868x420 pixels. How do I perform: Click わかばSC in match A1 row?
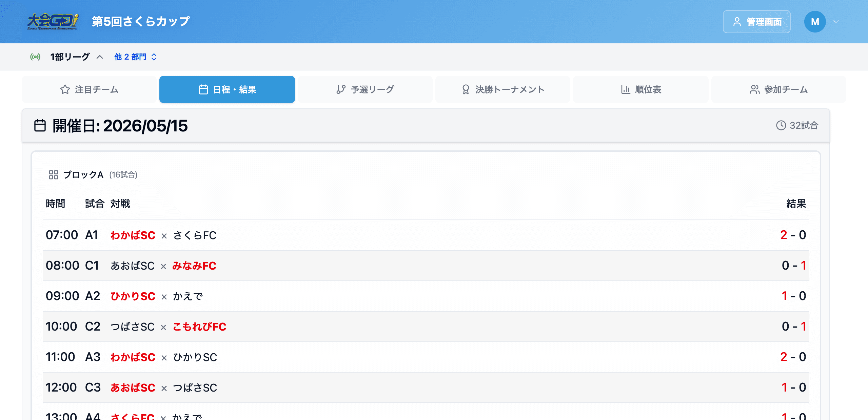[133, 235]
